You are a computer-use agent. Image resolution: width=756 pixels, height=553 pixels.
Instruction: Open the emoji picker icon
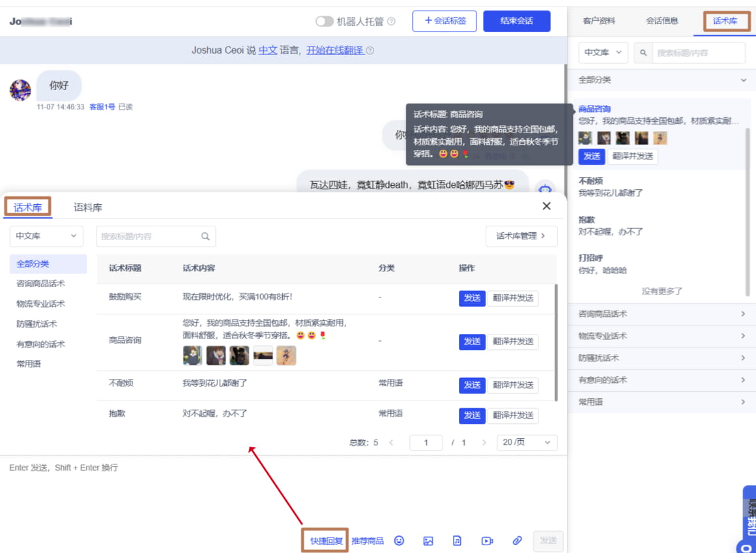point(400,541)
